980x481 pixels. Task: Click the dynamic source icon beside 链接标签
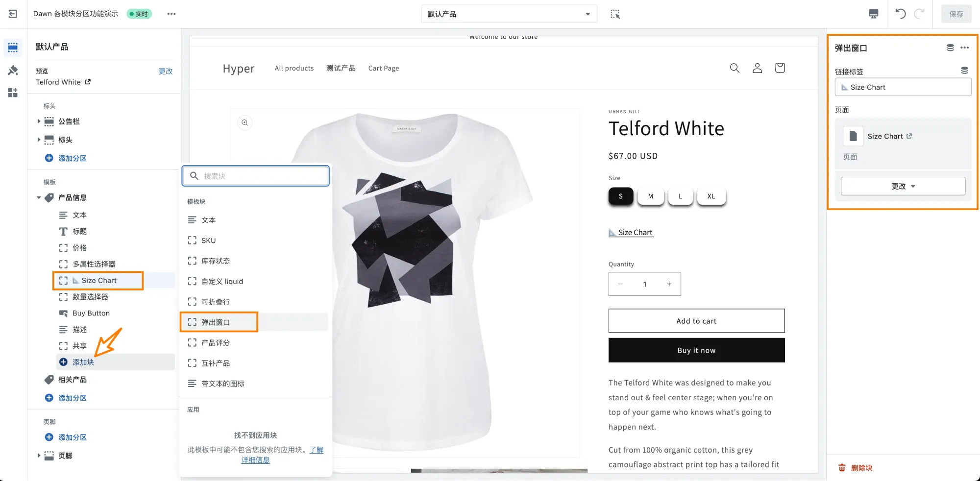(964, 71)
